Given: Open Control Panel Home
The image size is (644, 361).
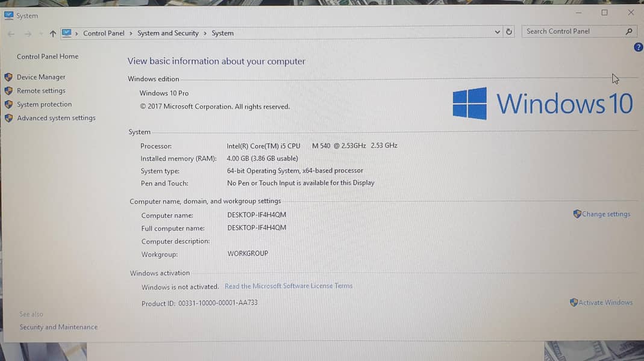Looking at the screenshot, I should [x=48, y=57].
